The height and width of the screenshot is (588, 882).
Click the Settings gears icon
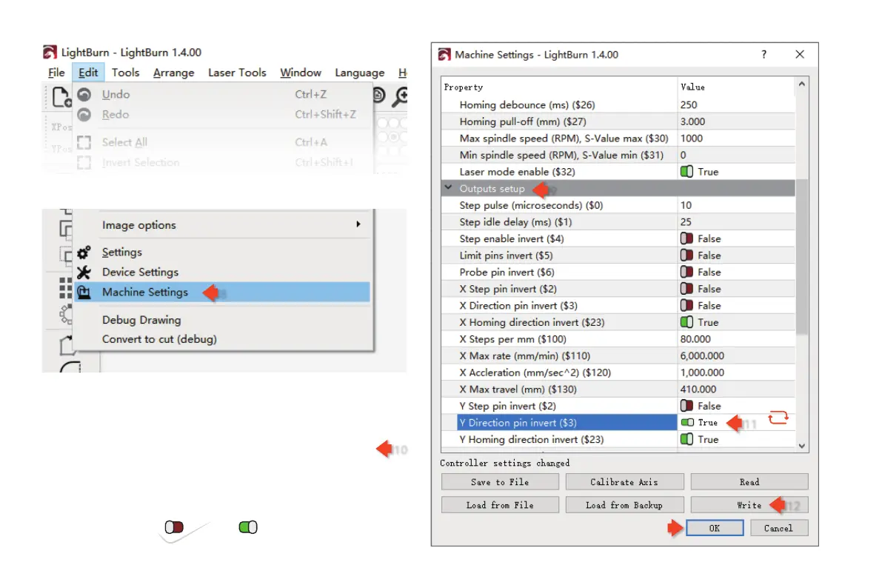coord(84,252)
